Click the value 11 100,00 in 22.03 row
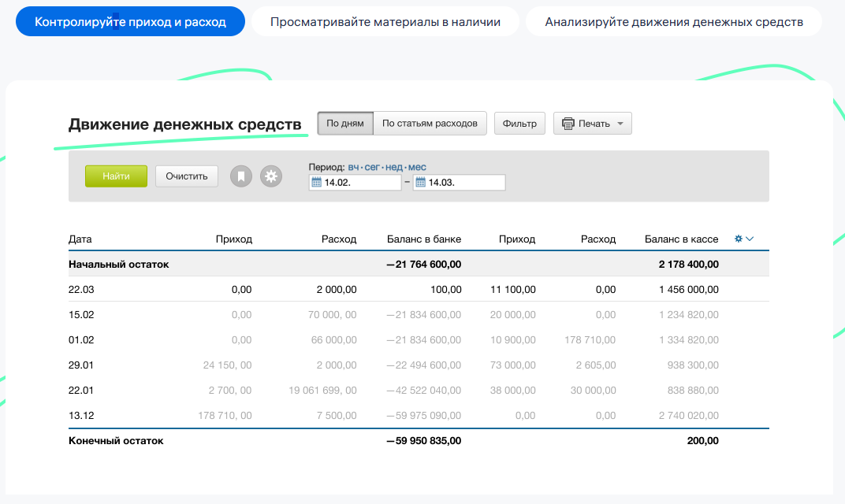This screenshot has height=504, width=845. (x=513, y=289)
